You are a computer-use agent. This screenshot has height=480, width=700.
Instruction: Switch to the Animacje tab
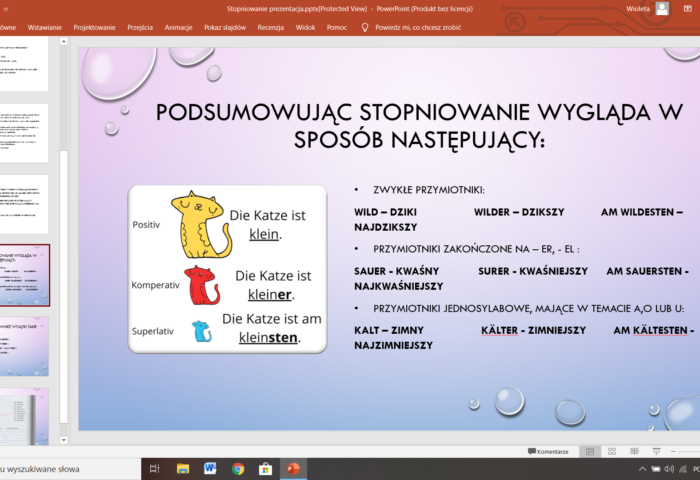pos(178,27)
